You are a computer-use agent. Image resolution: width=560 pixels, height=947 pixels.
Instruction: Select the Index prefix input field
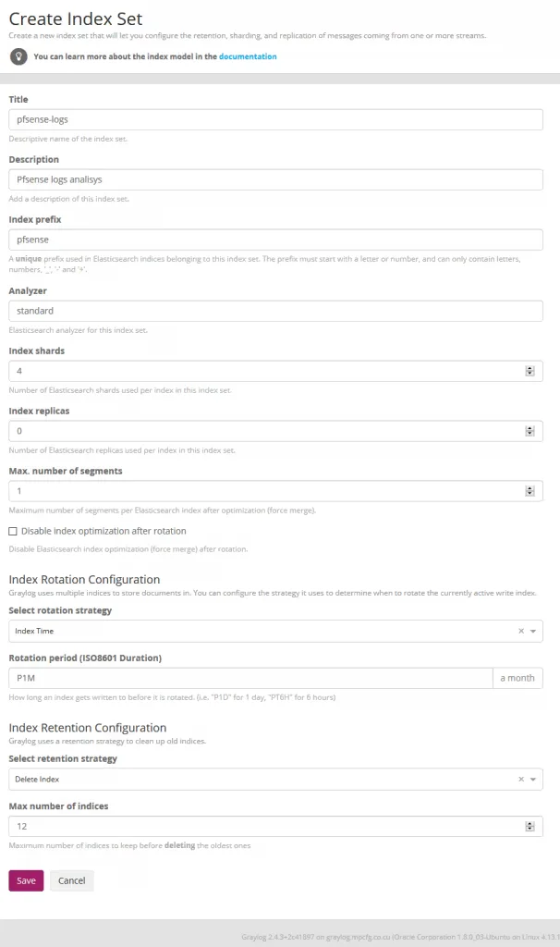click(x=275, y=240)
